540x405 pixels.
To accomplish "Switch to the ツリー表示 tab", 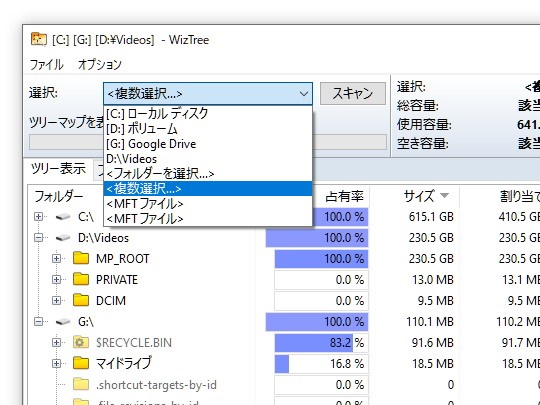I will [x=58, y=169].
